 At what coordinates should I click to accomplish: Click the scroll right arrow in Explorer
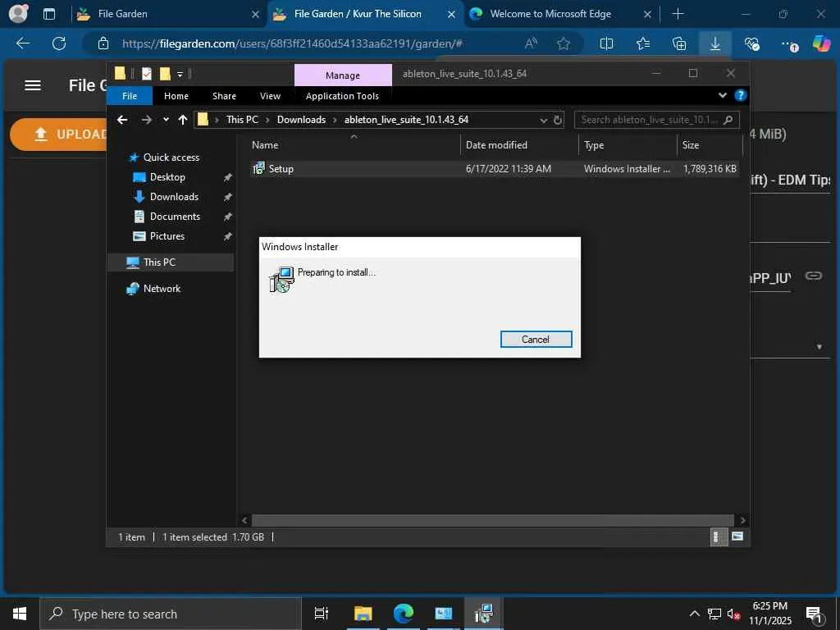click(x=742, y=520)
